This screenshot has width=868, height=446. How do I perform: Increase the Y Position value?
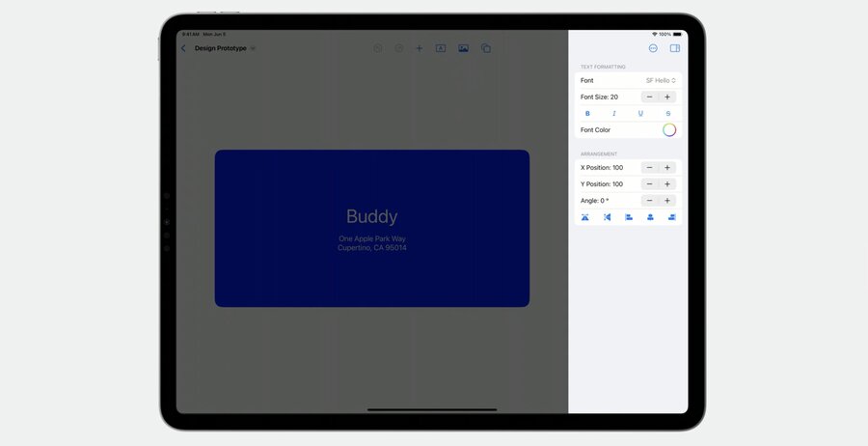(x=667, y=184)
